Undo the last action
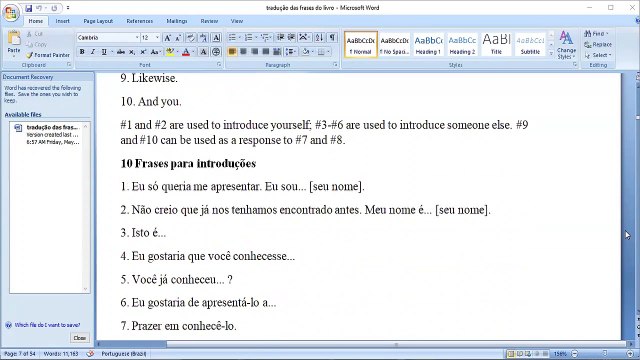 [39, 8]
